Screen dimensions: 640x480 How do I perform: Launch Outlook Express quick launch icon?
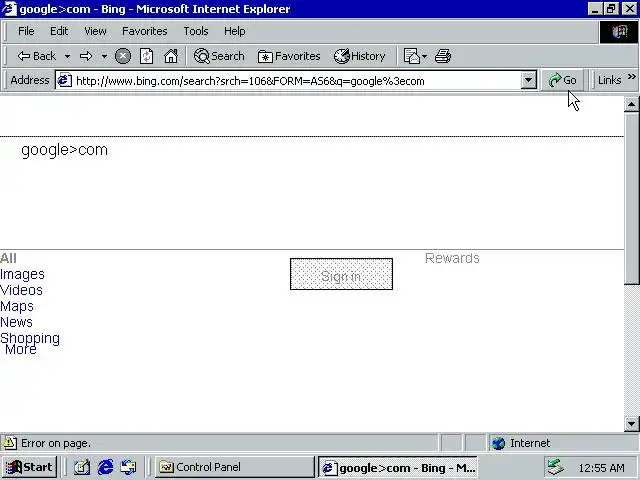click(x=129, y=467)
